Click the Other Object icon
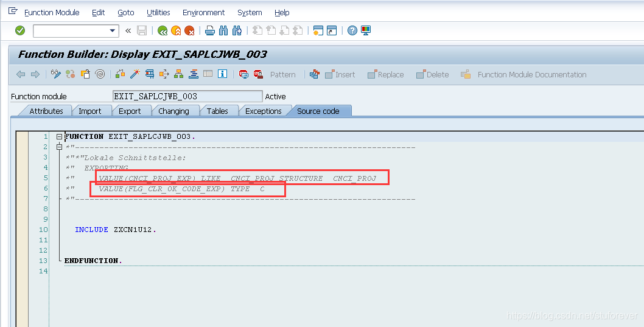This screenshot has height=327, width=644. point(85,74)
